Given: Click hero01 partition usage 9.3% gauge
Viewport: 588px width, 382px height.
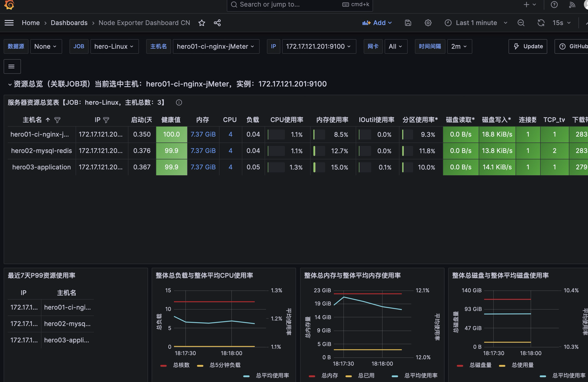Looking at the screenshot, I should (x=421, y=134).
